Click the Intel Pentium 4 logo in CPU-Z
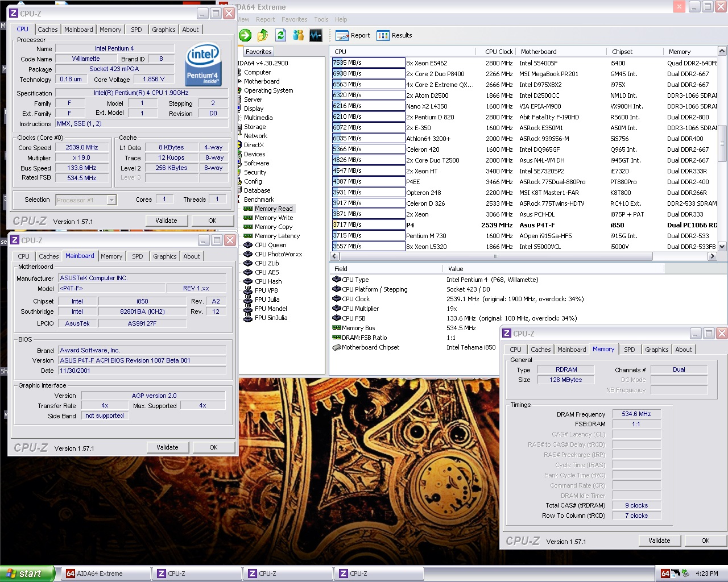 (x=203, y=65)
